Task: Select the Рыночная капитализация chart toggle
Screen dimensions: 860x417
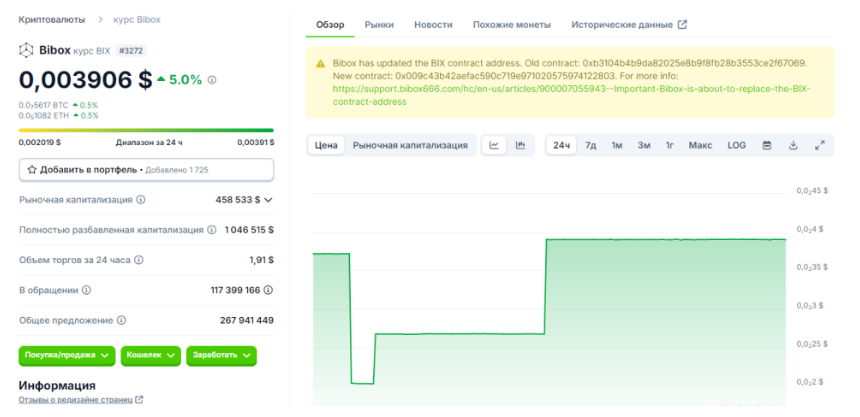Action: click(410, 145)
